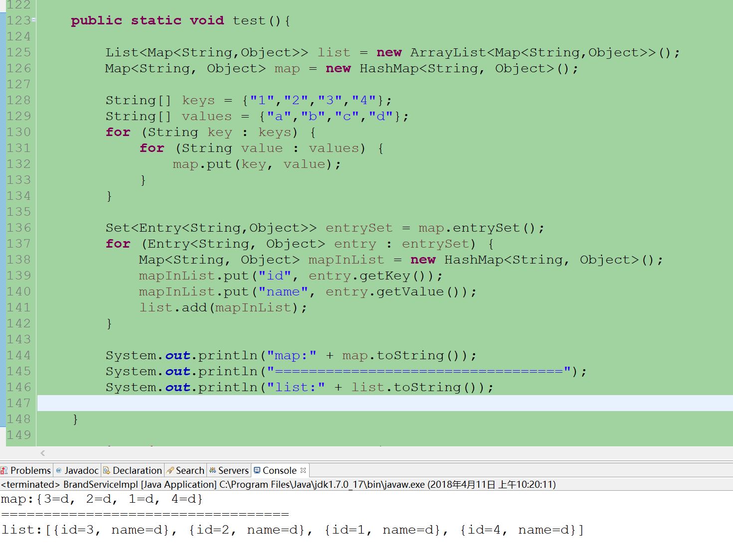Click the println statement on line 144

[x=249, y=355]
